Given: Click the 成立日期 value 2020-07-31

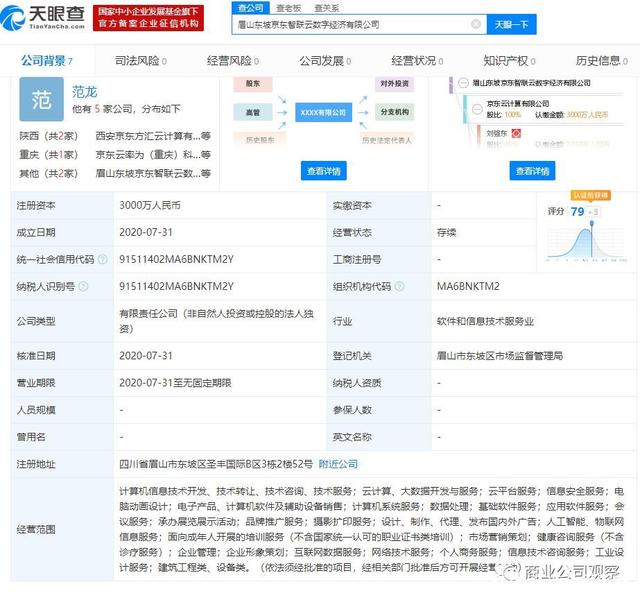Looking at the screenshot, I should (146, 232).
